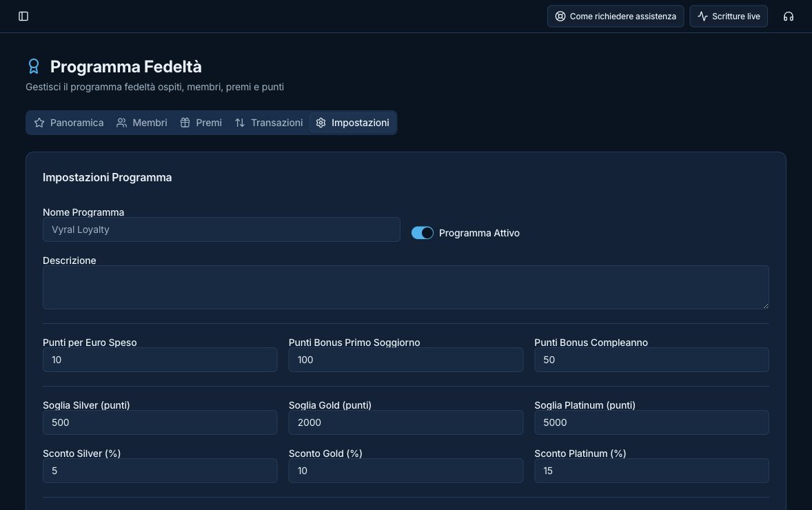Select the Transazioni tab

269,123
